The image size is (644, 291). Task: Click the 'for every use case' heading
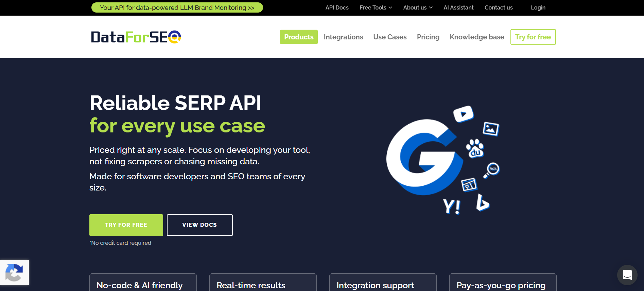pos(177,126)
